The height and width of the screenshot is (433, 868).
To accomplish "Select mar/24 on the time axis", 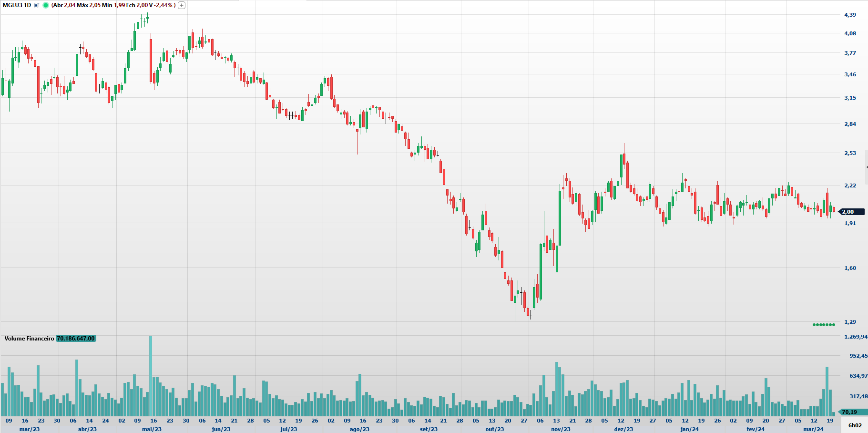I will (813, 429).
